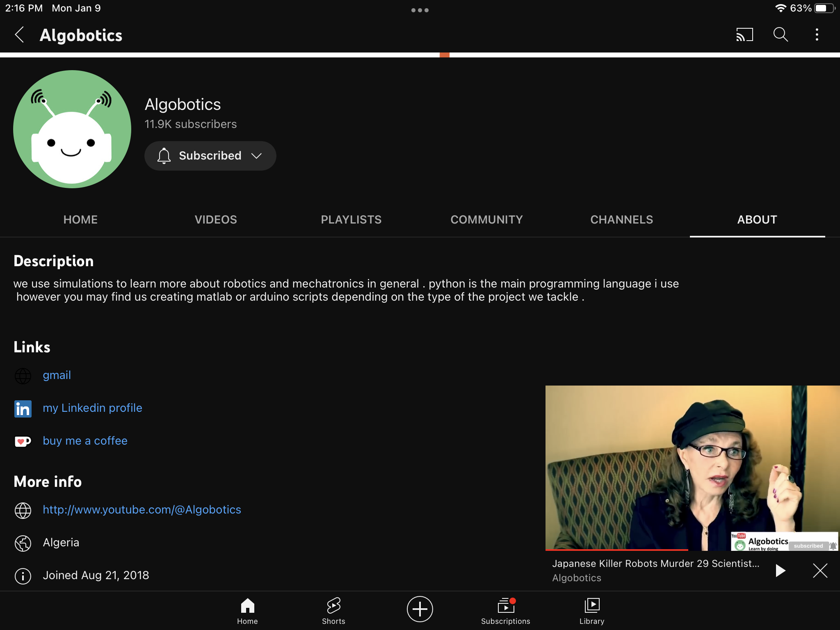Click the Subscribed button label
This screenshot has width=840, height=630.
(210, 156)
